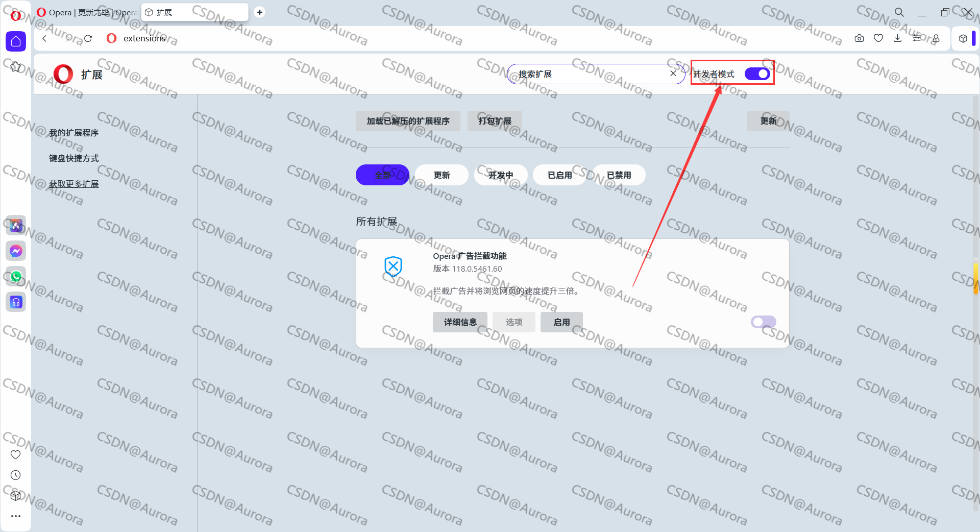Open Easy Setup sliders icon
The image size is (980, 532).
[x=917, y=38]
